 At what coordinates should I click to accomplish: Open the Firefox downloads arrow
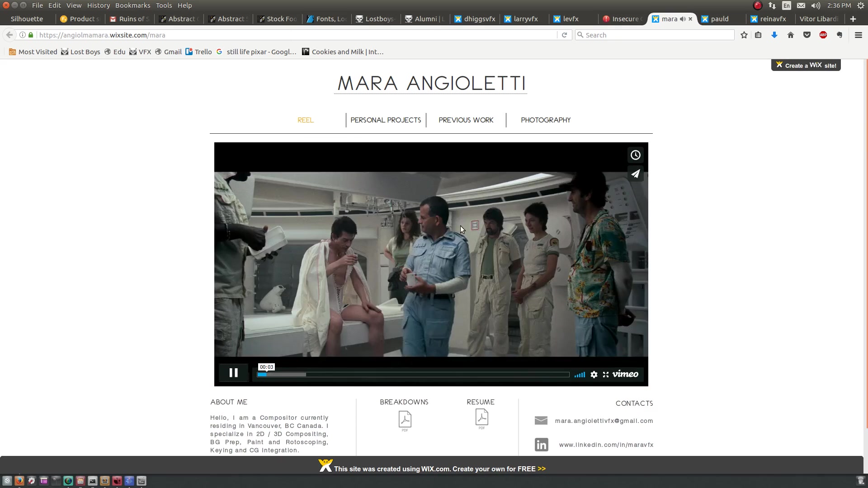(x=774, y=35)
